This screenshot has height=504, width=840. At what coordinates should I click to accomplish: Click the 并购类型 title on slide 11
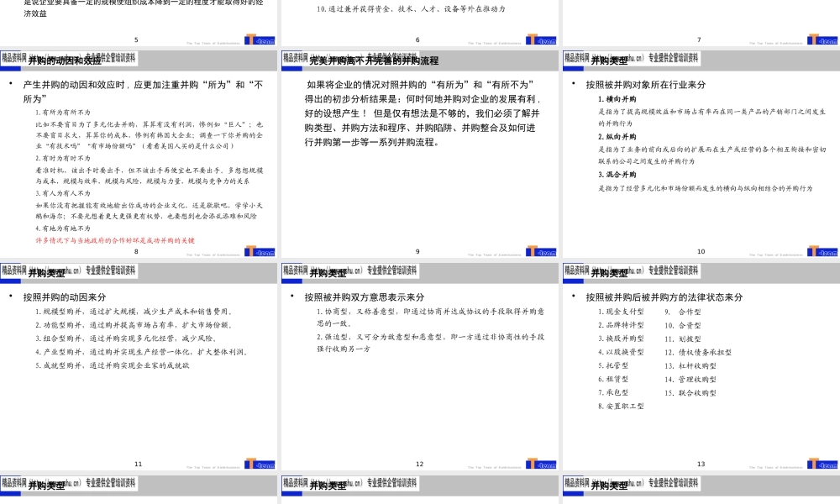[46, 274]
